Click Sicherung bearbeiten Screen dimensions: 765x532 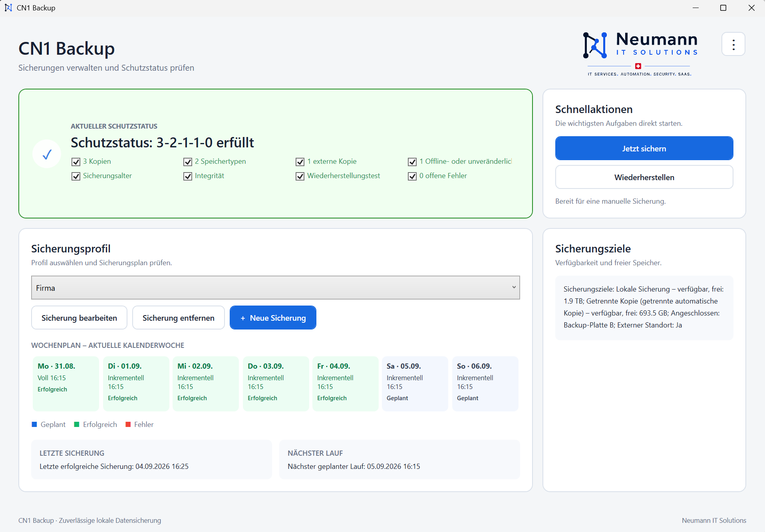79,318
